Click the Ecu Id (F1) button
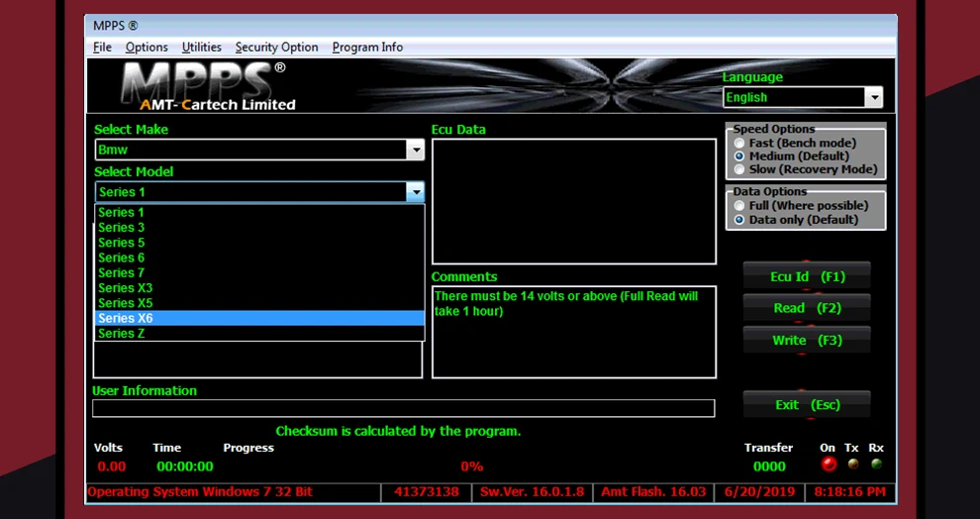 pyautogui.click(x=807, y=276)
